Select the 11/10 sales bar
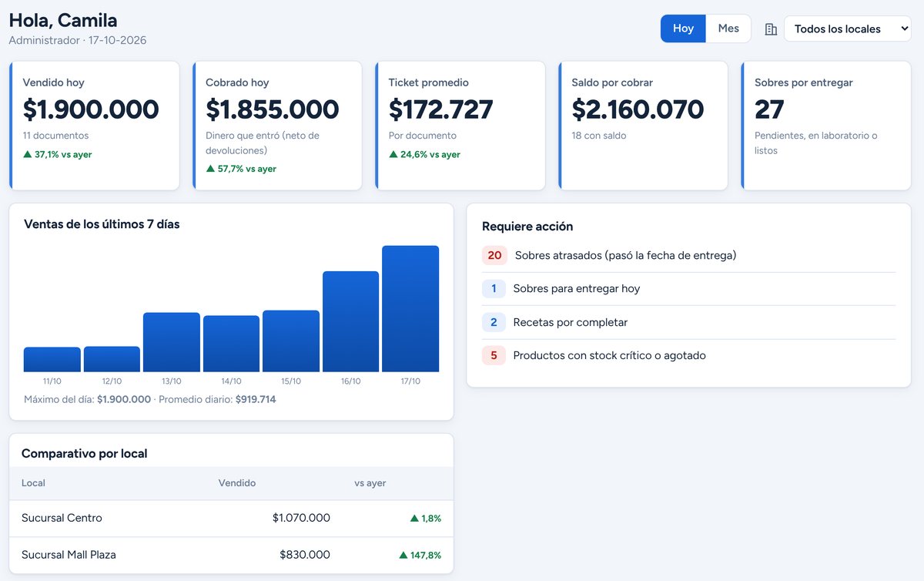Image resolution: width=924 pixels, height=581 pixels. click(x=52, y=360)
